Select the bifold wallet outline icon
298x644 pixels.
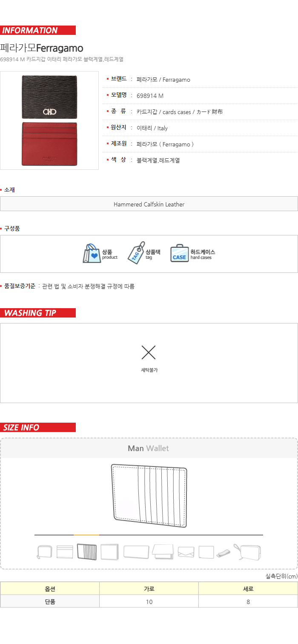pyautogui.click(x=110, y=552)
